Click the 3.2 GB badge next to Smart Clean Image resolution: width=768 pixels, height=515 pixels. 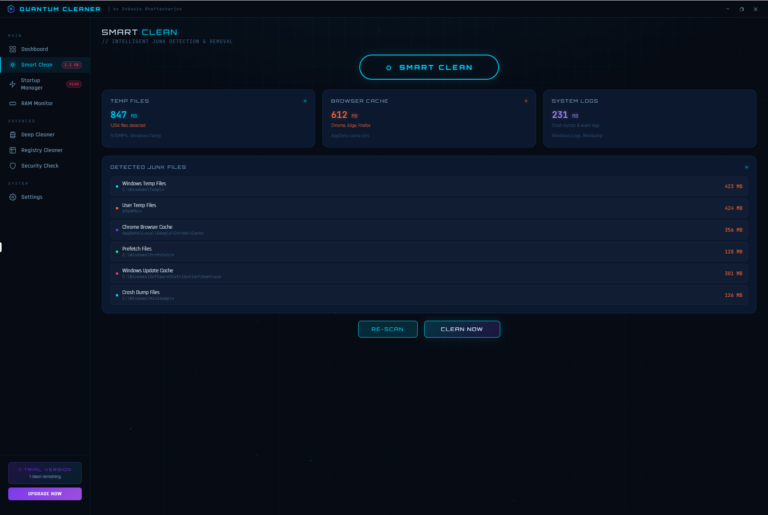tap(72, 65)
